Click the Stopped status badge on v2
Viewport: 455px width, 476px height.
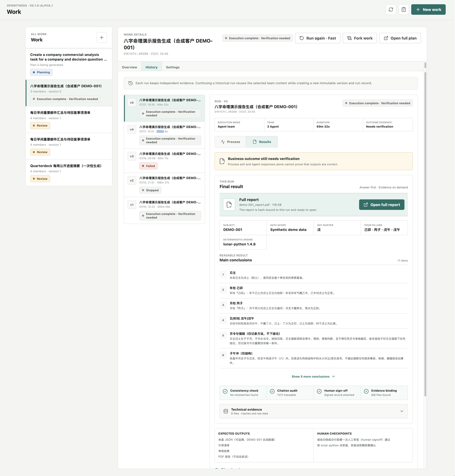pyautogui.click(x=150, y=190)
